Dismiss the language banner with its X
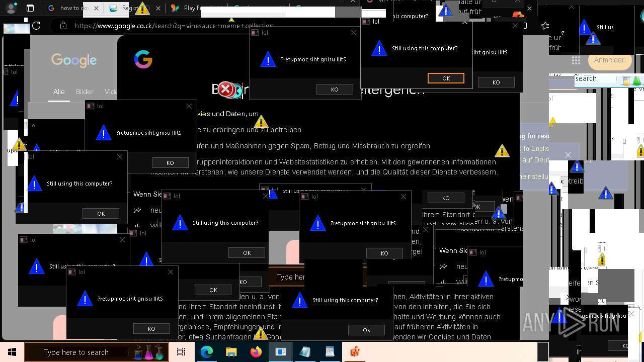644x362 pixels. [568, 155]
